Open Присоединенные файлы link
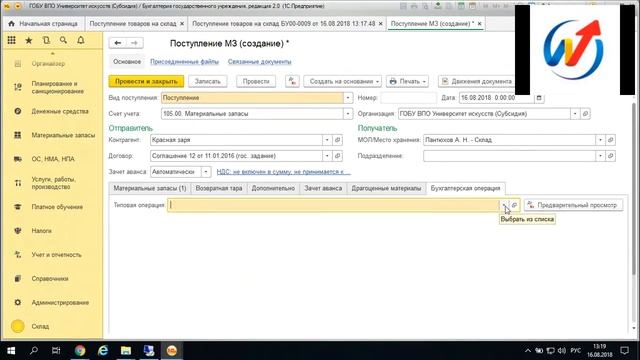Screen dimensions: 640x360 point(184,62)
